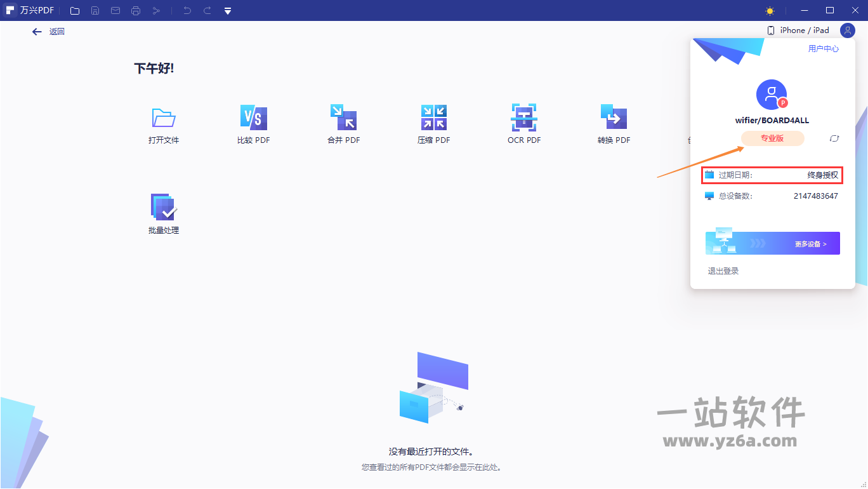Viewport: 868px width, 489px height.
Task: Click the 总设备数 monitor icon
Action: pyautogui.click(x=709, y=196)
